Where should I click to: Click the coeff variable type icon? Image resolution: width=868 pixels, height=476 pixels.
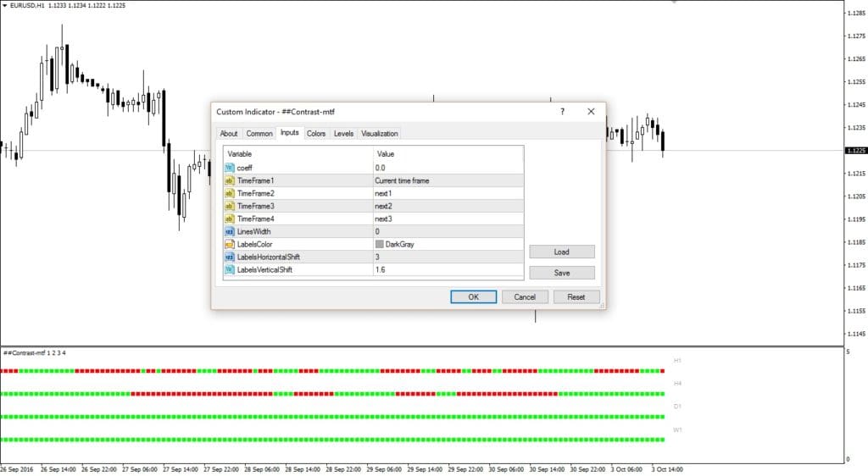coord(229,168)
